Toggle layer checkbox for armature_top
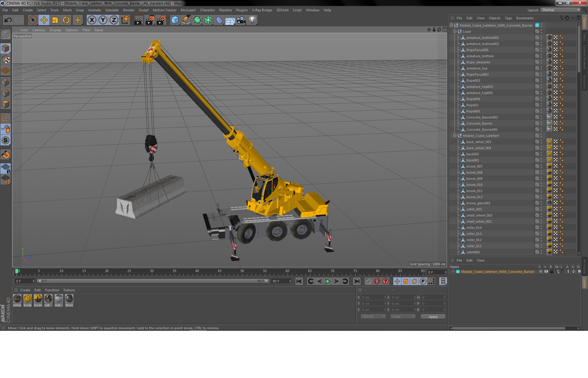This screenshot has width=588, height=378. click(537, 68)
